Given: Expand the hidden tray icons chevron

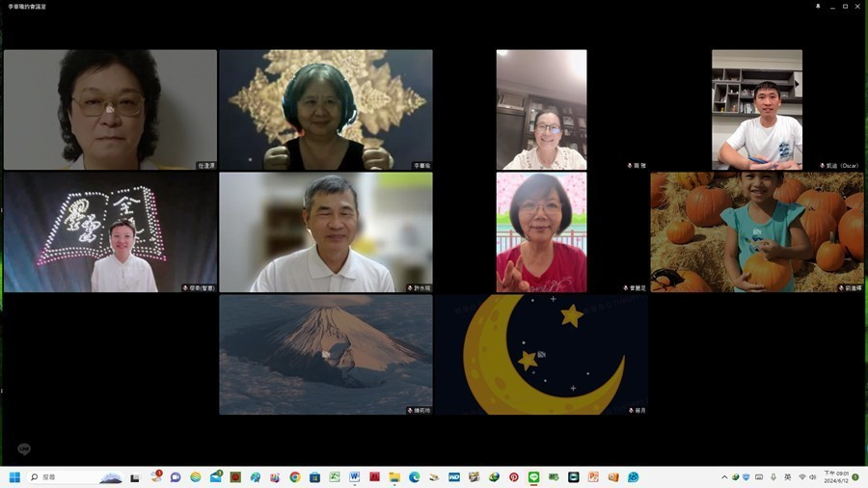Looking at the screenshot, I should tap(724, 477).
